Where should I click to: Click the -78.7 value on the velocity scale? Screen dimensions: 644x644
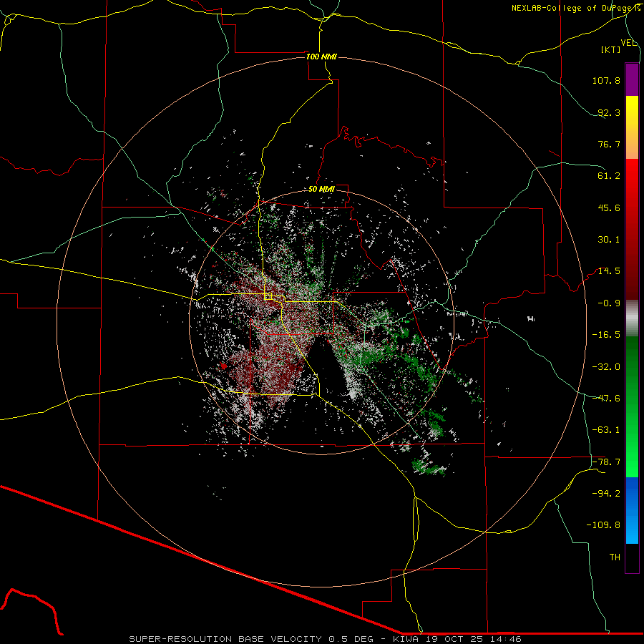606,462
